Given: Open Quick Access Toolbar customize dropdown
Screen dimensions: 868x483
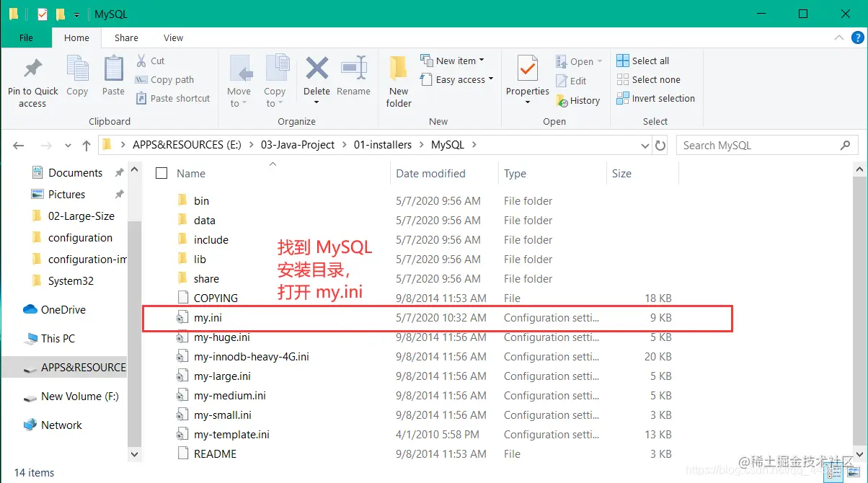Looking at the screenshot, I should (x=76, y=14).
